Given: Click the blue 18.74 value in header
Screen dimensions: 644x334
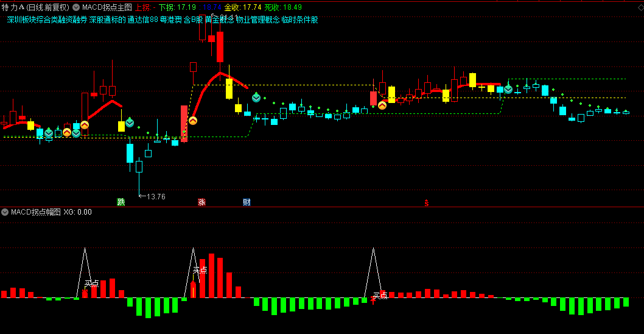Looking at the screenshot, I should point(212,7).
